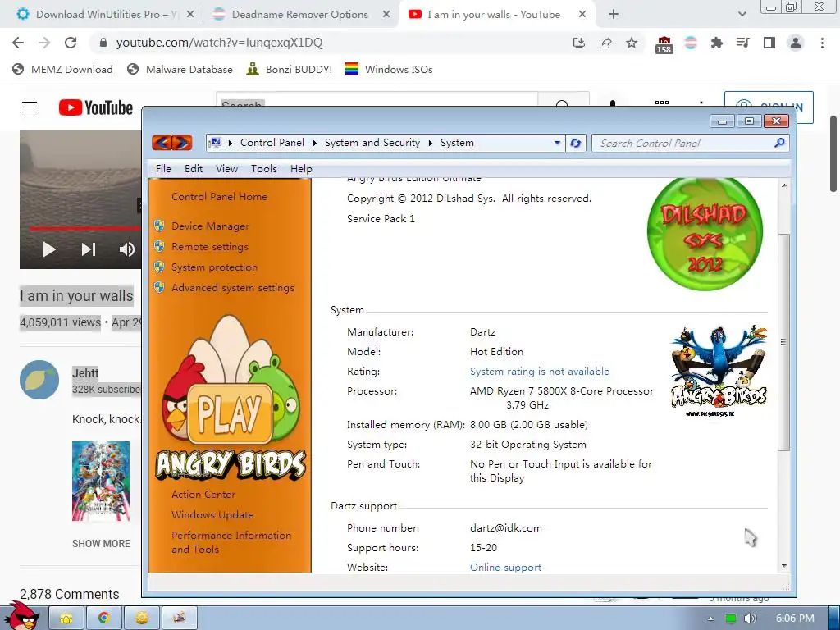Click the System window vertical scrollbar thumb
Screen dimensions: 840x630
pyautogui.click(x=783, y=341)
